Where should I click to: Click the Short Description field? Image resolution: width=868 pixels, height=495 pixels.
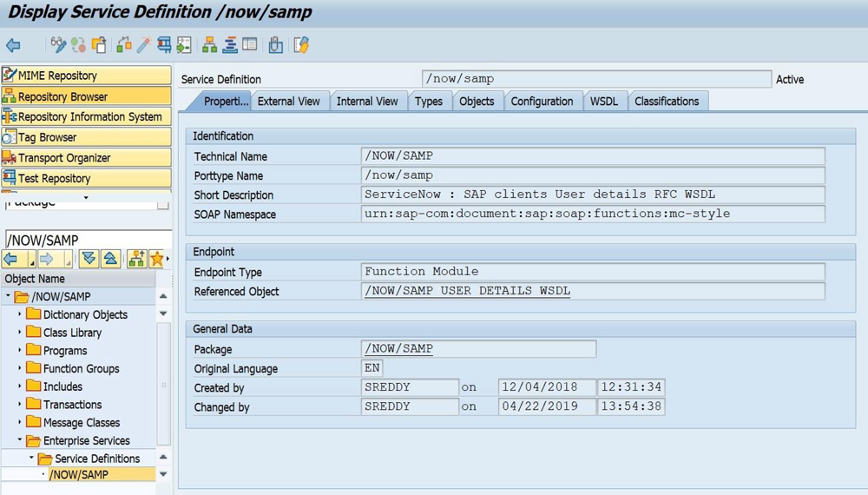(x=593, y=195)
